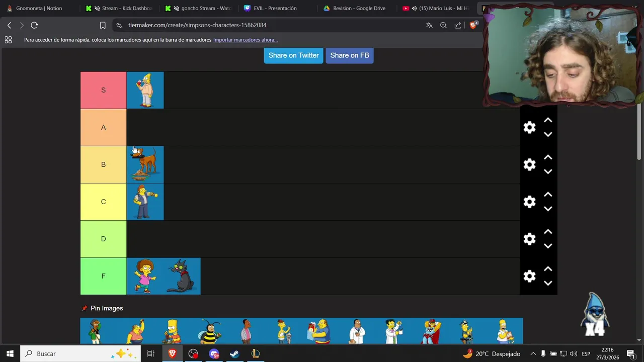This screenshot has width=644, height=362.
Task: Pick Apu from the unranked image pool
Action: pos(99,331)
